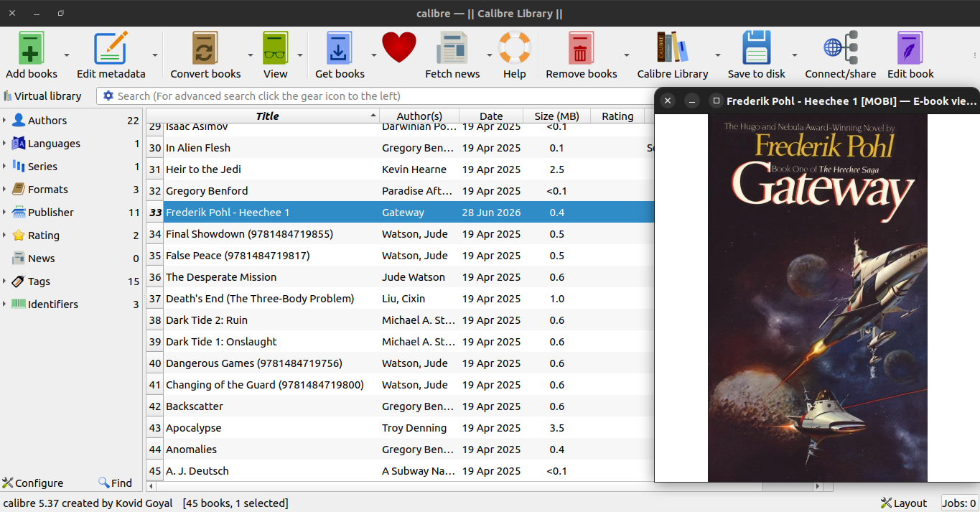Click the Save to disk icon
The width and height of the screenshot is (980, 512).
point(756,48)
